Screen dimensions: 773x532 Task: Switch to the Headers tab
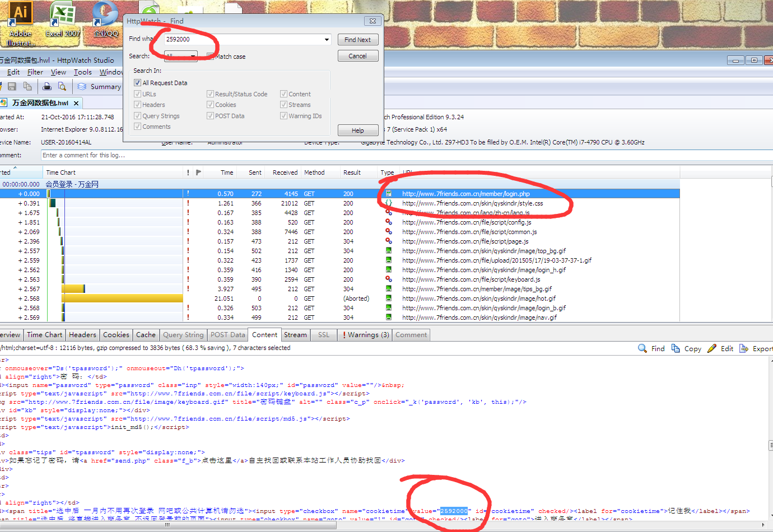tap(82, 335)
